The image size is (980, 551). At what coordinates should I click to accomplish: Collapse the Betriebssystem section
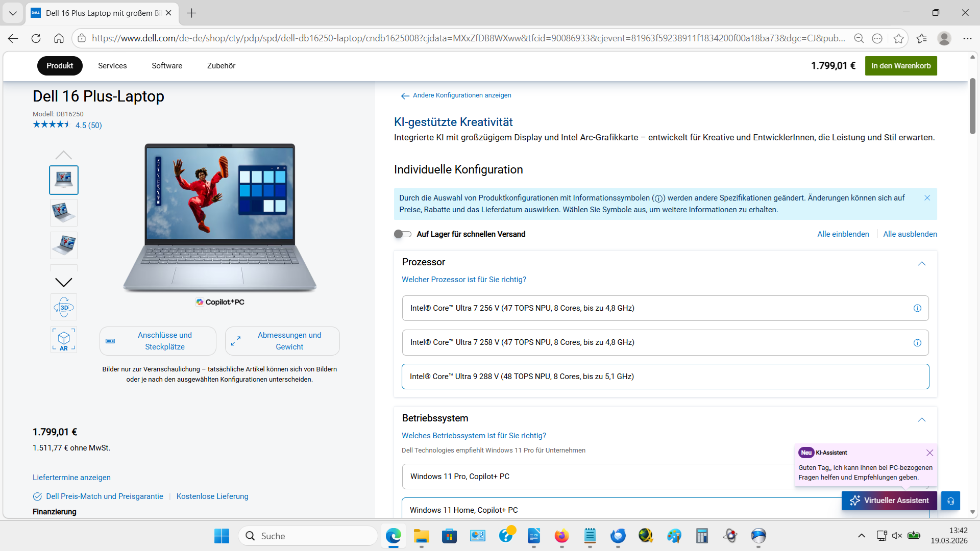tap(921, 420)
